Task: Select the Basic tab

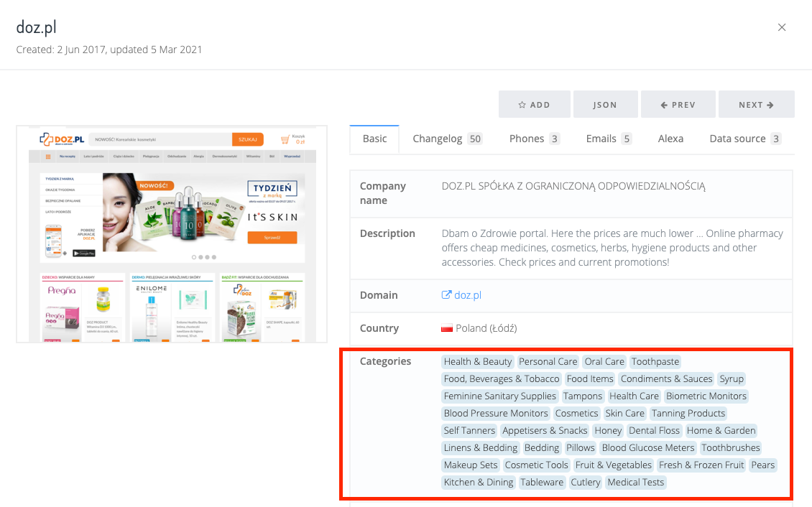Action: [x=374, y=139]
